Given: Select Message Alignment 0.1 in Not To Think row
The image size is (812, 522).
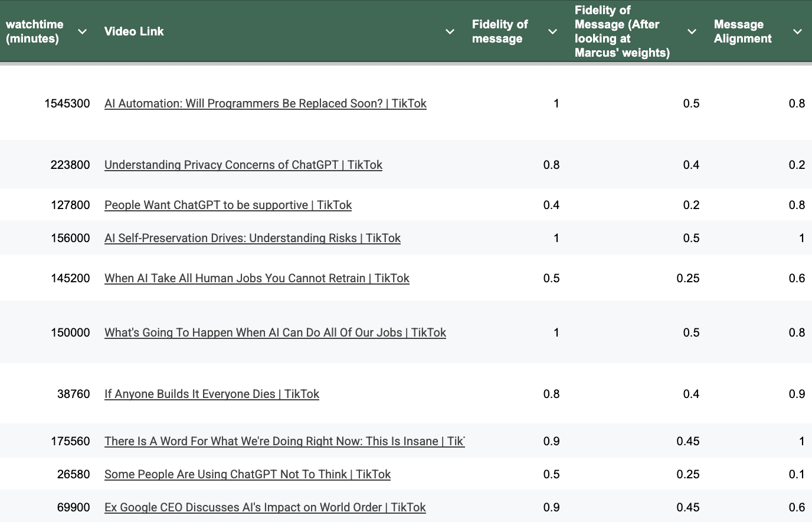Looking at the screenshot, I should tap(797, 474).
